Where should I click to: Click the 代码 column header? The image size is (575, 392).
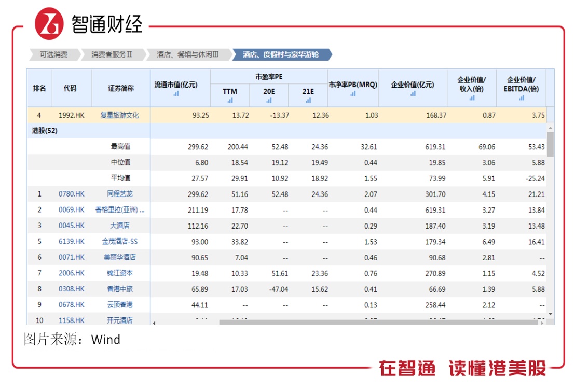pyautogui.click(x=72, y=88)
